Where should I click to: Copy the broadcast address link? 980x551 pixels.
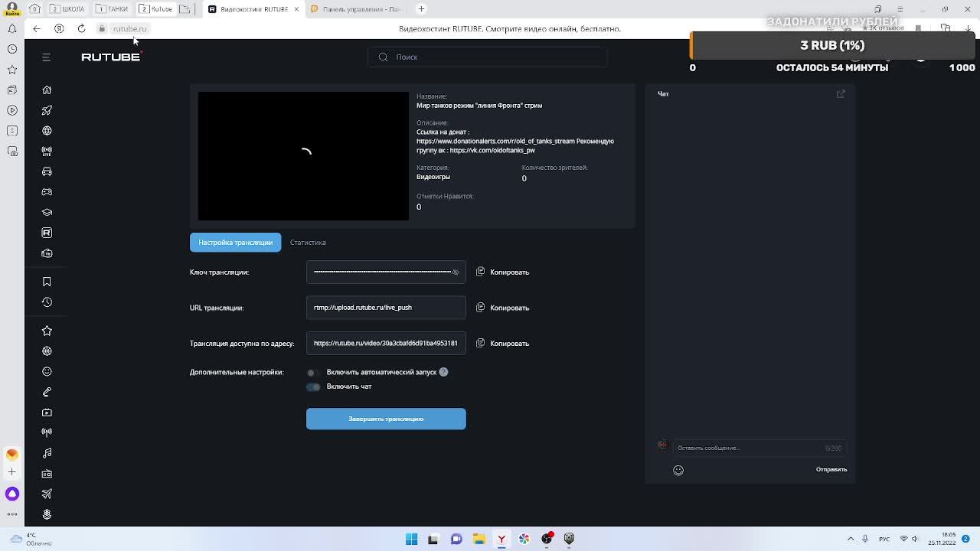pyautogui.click(x=503, y=343)
